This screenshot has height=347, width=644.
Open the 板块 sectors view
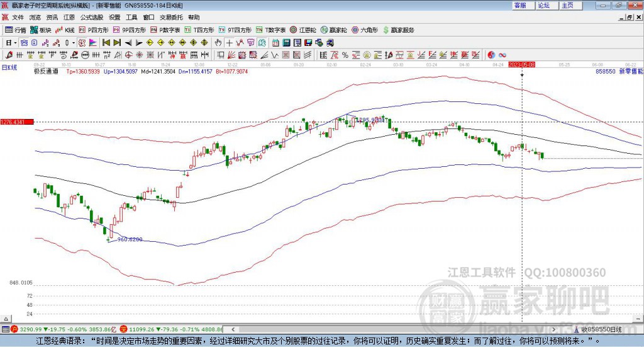tap(40, 30)
